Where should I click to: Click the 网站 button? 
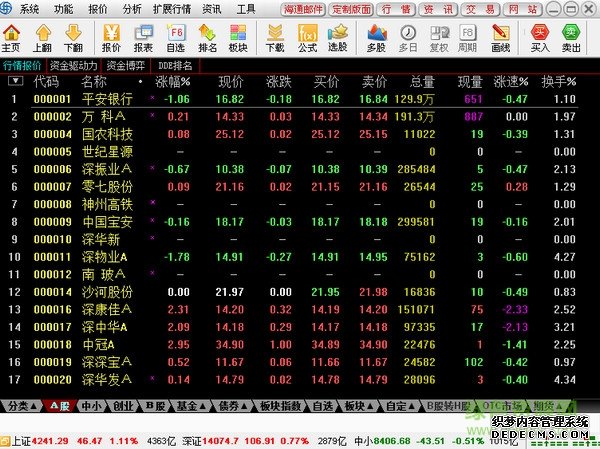coord(523,9)
